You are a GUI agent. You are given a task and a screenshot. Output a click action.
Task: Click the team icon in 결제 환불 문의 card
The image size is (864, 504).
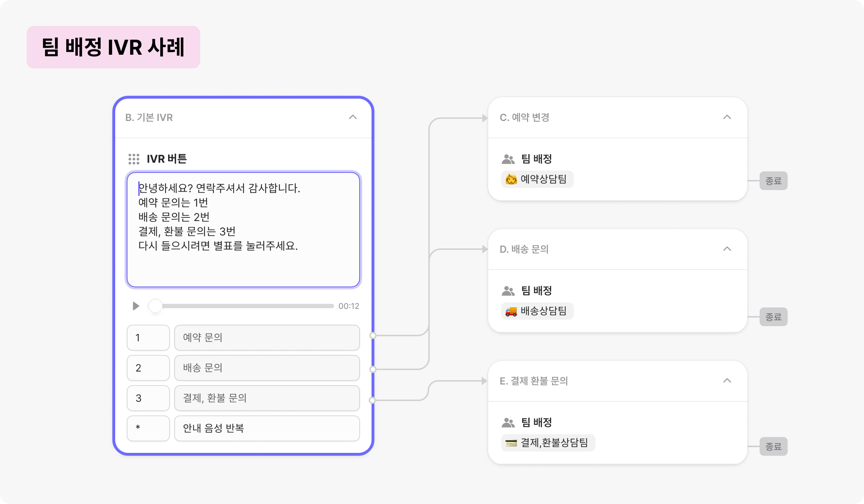tap(508, 422)
